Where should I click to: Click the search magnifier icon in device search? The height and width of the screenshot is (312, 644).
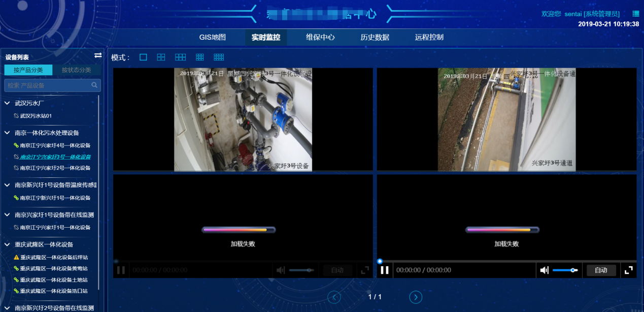(94, 85)
